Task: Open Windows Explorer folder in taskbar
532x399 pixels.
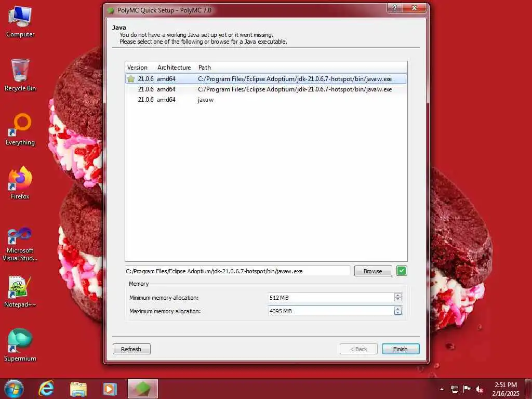Action: [x=78, y=389]
